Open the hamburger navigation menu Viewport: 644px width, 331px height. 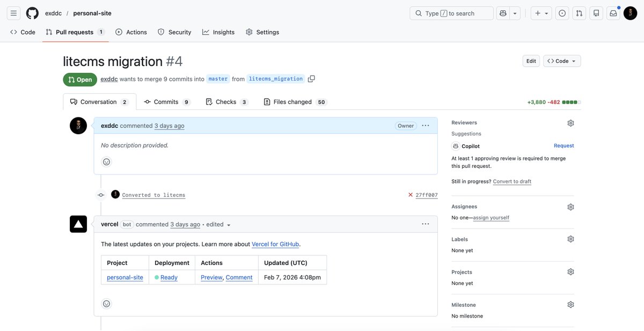pos(14,13)
